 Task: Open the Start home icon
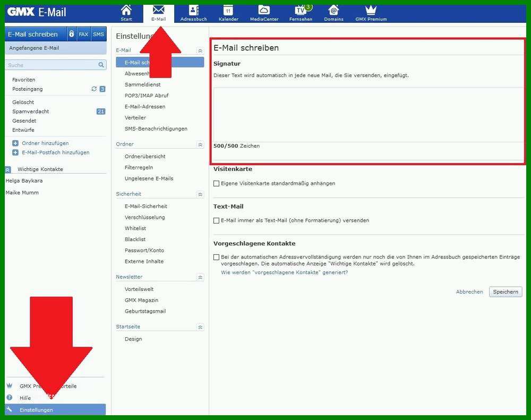tap(126, 13)
